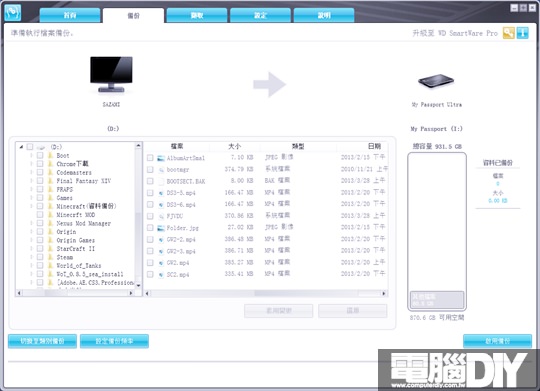This screenshot has width=540, height=391.
Task: Click the WD SmartWare logo icon
Action: (13, 12)
